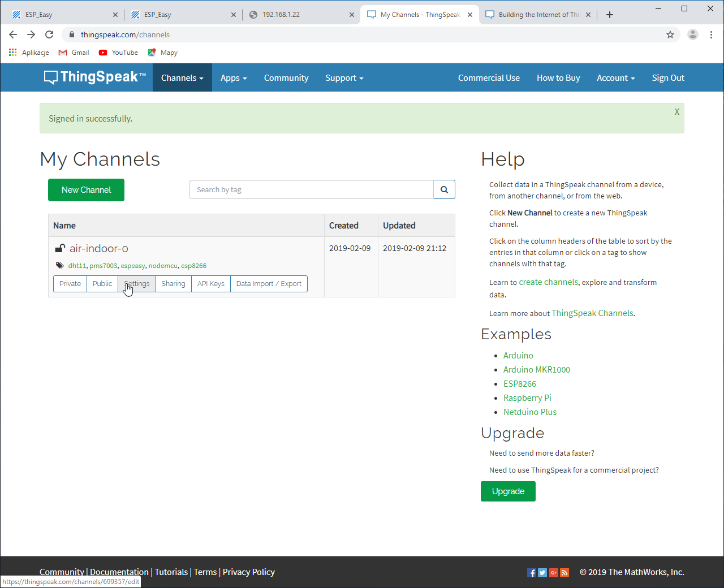Viewport: 724px width, 588px height.
Task: Click the tag icon beside dht11
Action: click(x=59, y=266)
